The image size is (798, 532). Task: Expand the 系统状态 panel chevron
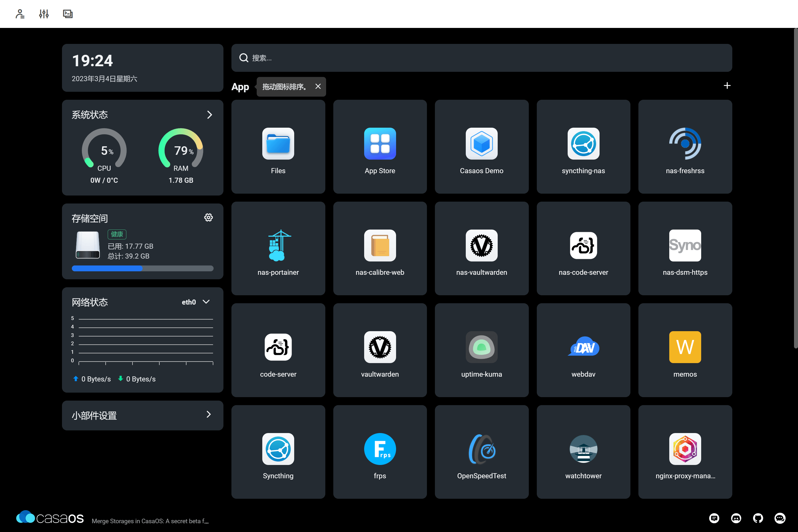coord(209,115)
